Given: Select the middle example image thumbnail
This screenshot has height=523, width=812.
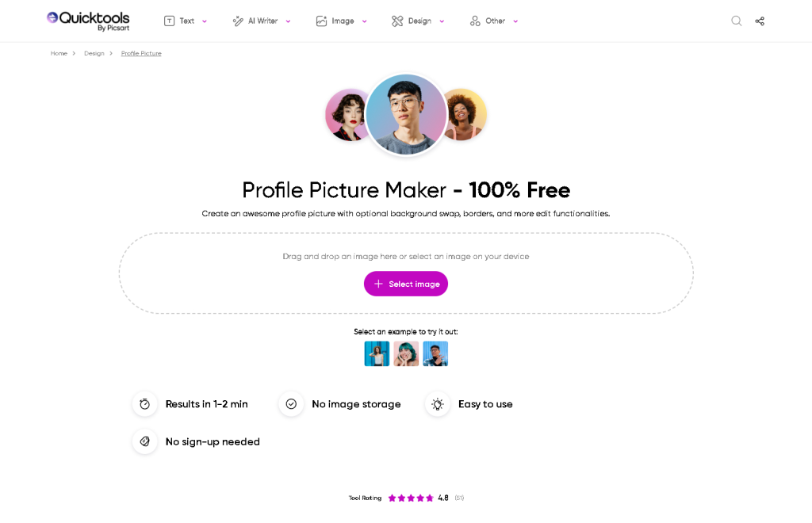Looking at the screenshot, I should [406, 353].
